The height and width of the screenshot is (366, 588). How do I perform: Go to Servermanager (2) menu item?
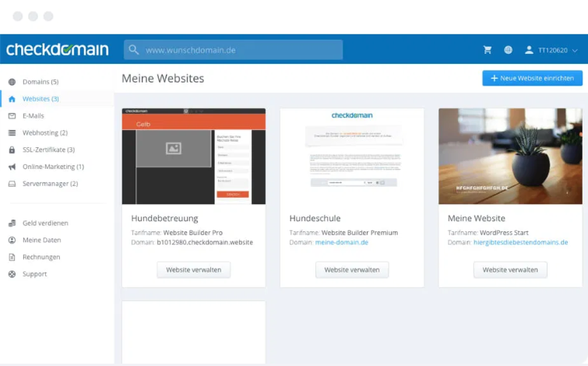tap(50, 184)
